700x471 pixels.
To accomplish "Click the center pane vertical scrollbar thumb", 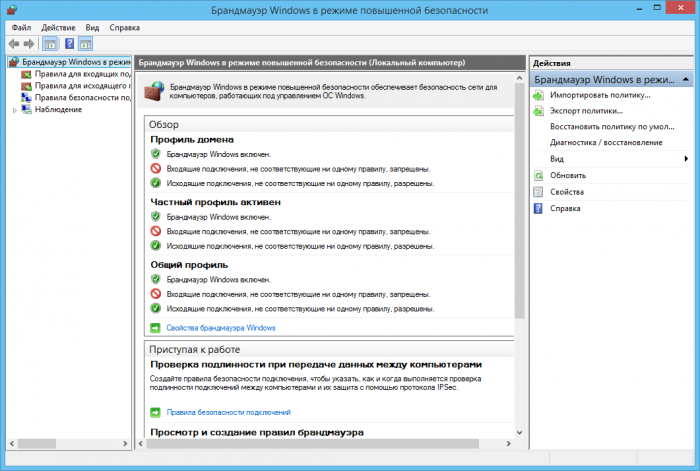I will (x=519, y=201).
